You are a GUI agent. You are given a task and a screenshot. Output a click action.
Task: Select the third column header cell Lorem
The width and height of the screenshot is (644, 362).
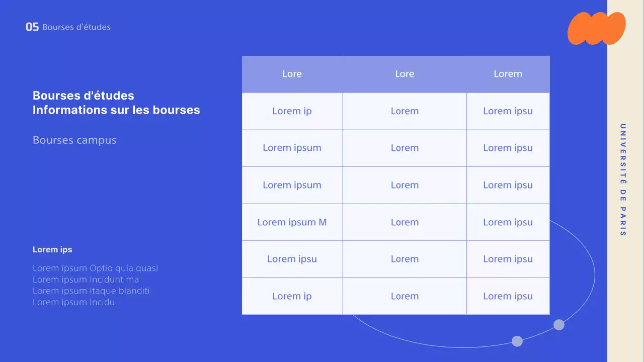click(x=508, y=74)
